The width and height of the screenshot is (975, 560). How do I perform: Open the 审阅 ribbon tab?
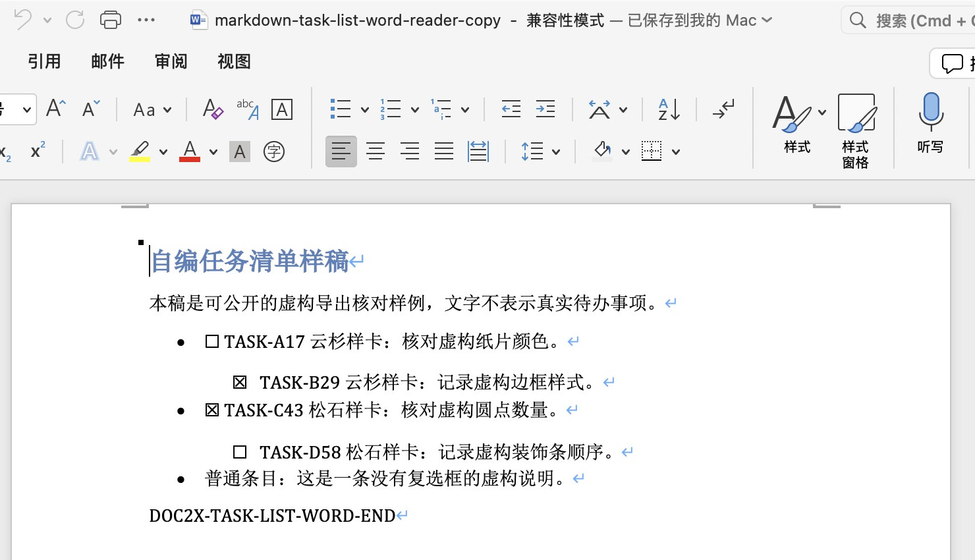(x=171, y=61)
